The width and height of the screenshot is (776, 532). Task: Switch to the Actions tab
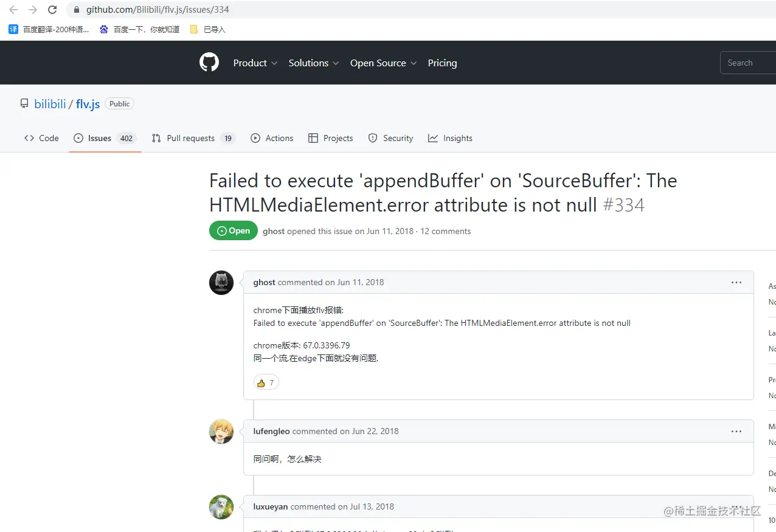272,138
